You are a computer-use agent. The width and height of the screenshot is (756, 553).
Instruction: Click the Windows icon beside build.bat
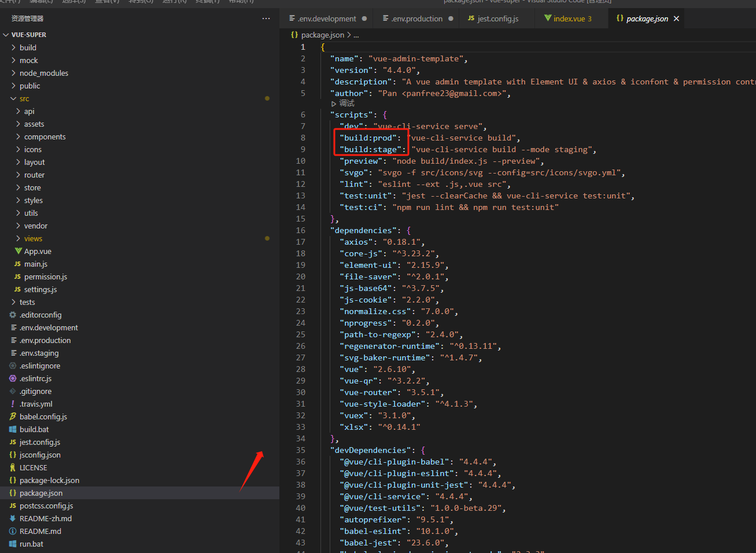pos(13,429)
